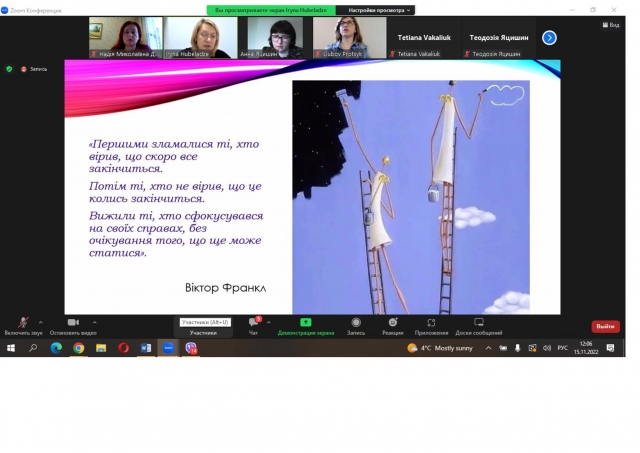Expand chat options caret beside Чат
The image size is (640, 453).
click(269, 322)
